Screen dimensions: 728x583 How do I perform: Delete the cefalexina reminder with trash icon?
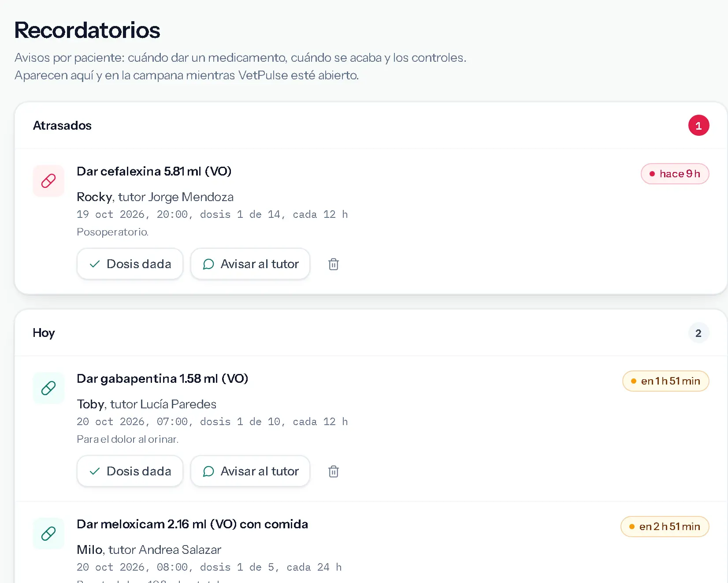tap(334, 264)
